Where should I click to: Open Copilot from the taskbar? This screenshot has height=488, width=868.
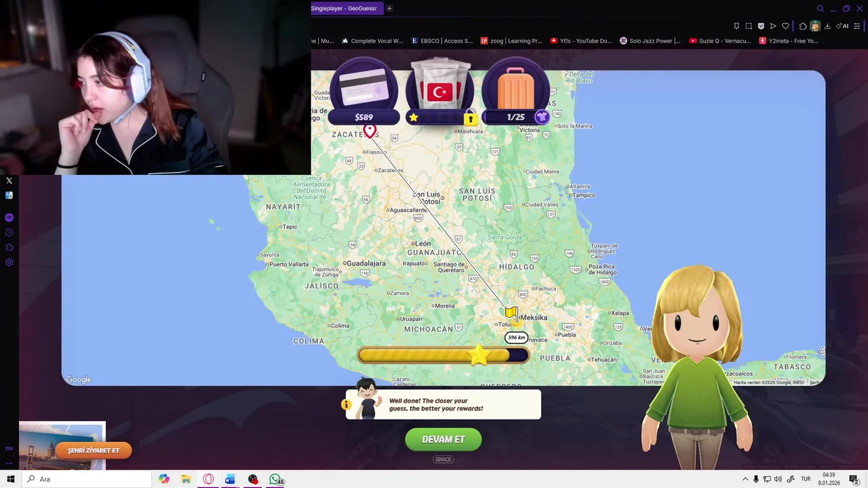pos(164,479)
